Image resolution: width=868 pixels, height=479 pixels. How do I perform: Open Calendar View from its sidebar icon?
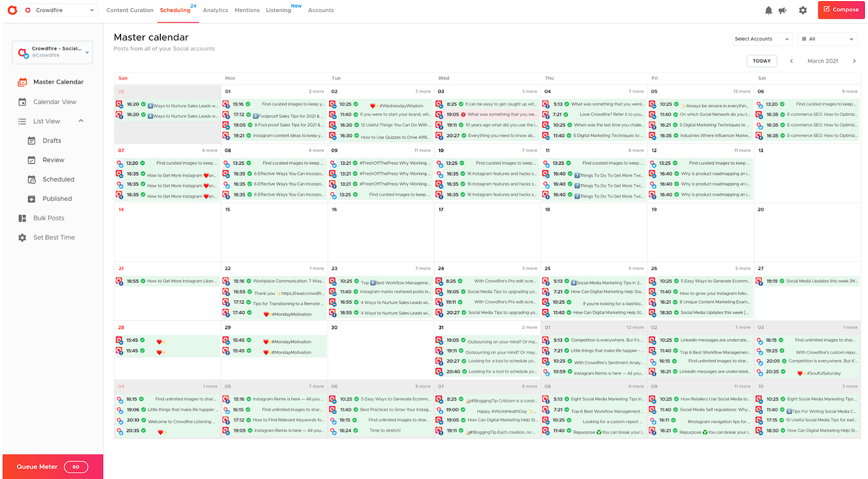coord(22,102)
